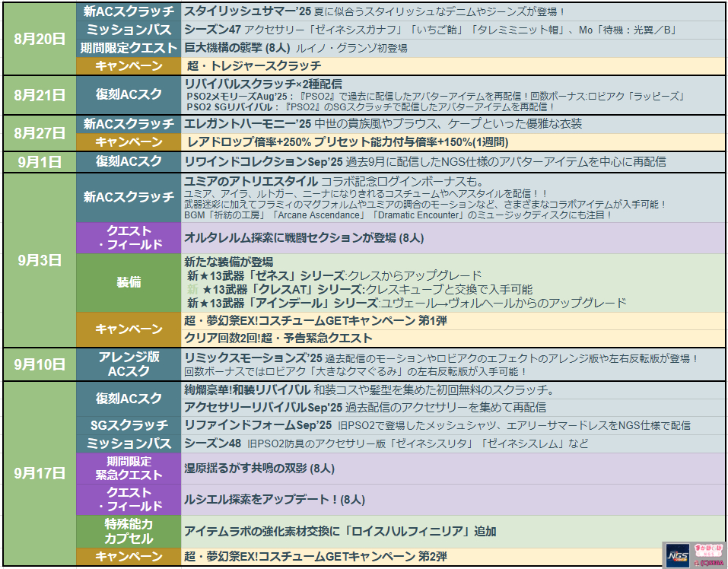Image resolution: width=728 pixels, height=569 pixels.
Task: Click "オルタレルム探索に戦闘セクションが登場 (8人)" text
Action: pos(304,237)
